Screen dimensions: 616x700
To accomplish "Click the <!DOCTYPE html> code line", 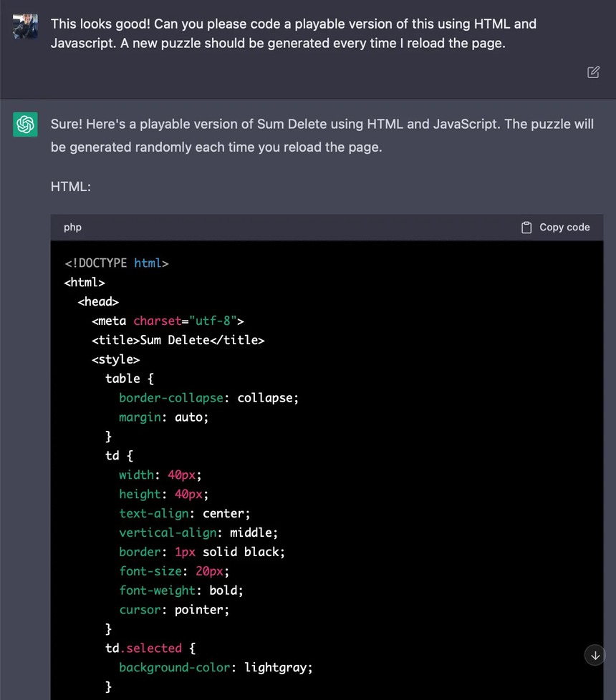I will coord(116,263).
